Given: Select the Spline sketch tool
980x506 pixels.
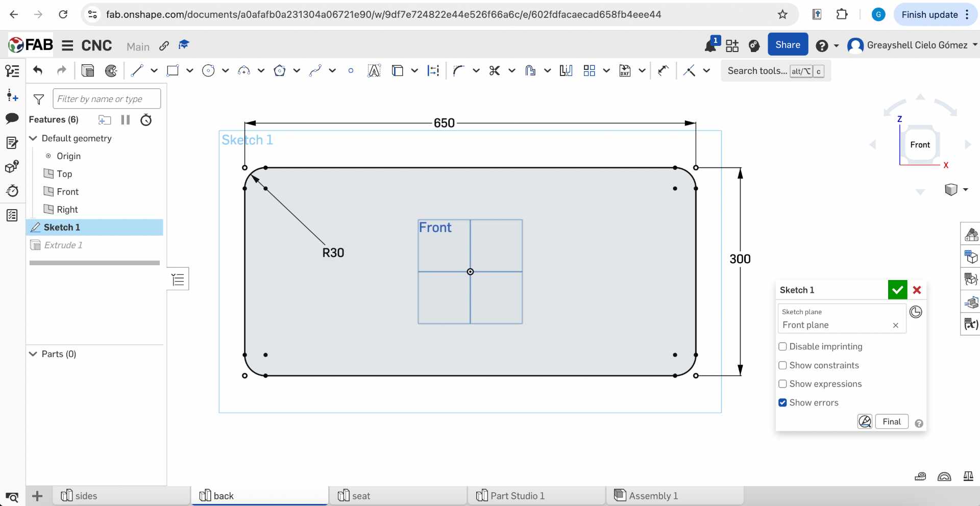Looking at the screenshot, I should point(315,70).
